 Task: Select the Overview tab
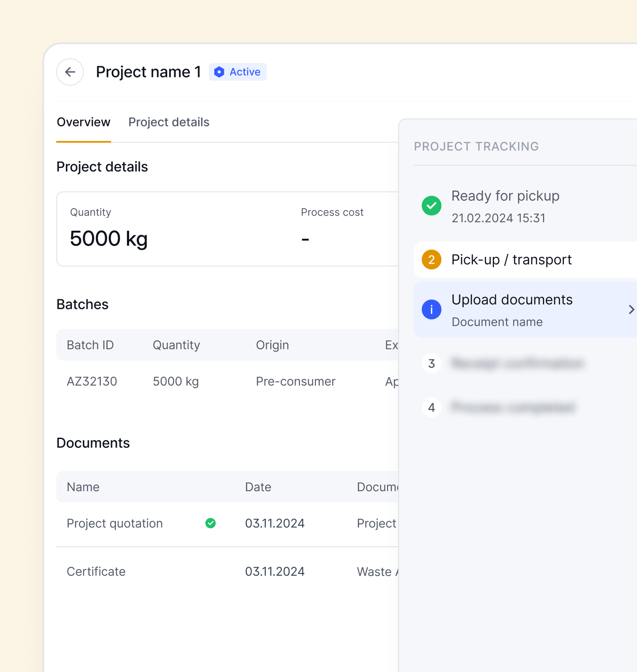click(84, 122)
